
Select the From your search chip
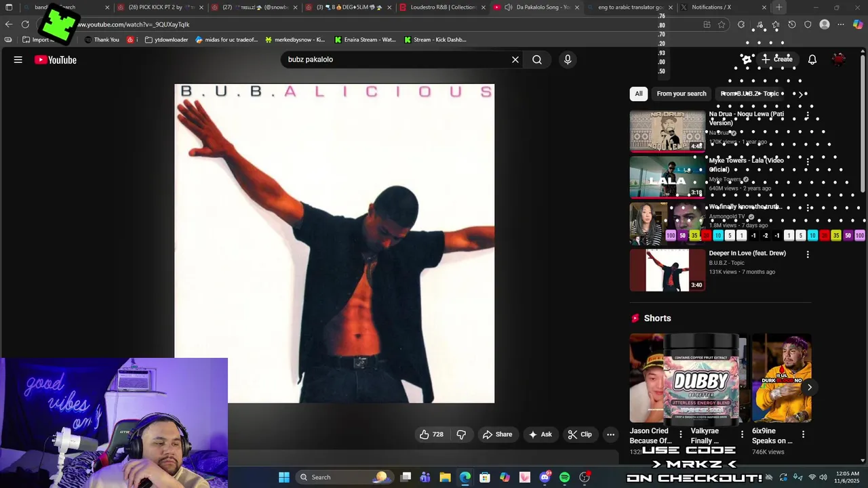(x=682, y=94)
